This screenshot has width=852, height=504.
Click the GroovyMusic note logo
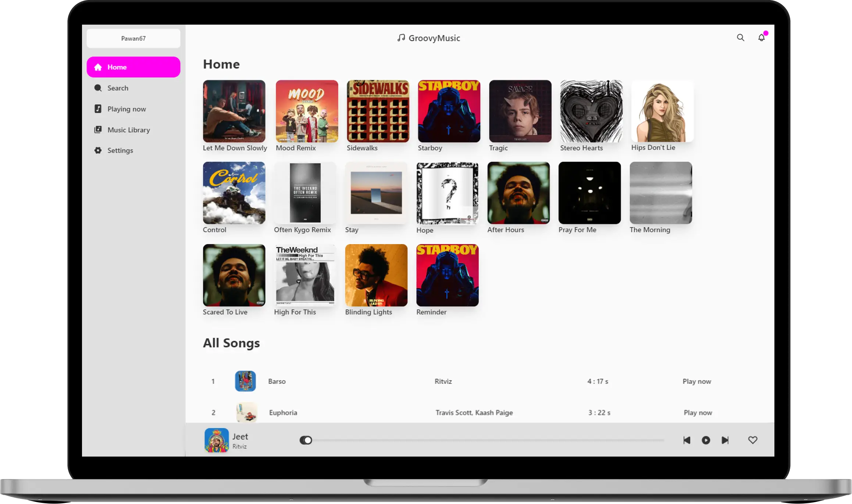click(401, 38)
